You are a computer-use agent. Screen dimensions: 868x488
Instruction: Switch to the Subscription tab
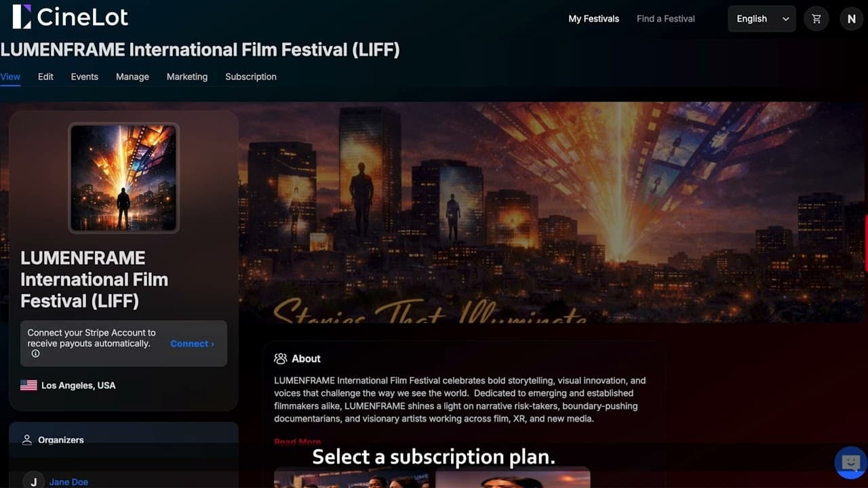[251, 77]
